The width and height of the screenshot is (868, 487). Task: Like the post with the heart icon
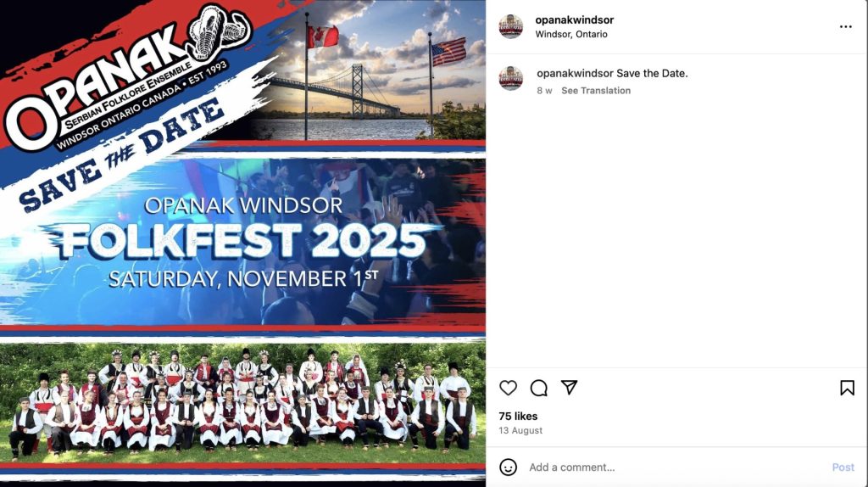coord(508,388)
